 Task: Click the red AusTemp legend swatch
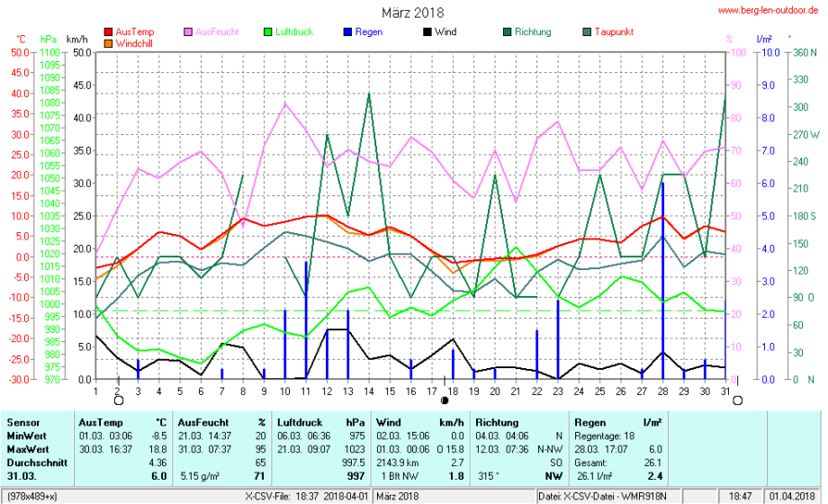pyautogui.click(x=109, y=32)
